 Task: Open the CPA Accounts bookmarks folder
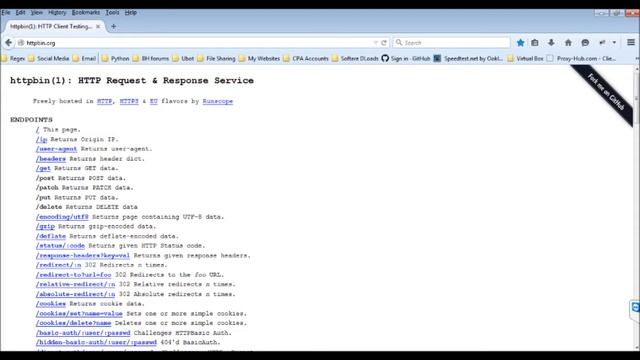point(306,58)
